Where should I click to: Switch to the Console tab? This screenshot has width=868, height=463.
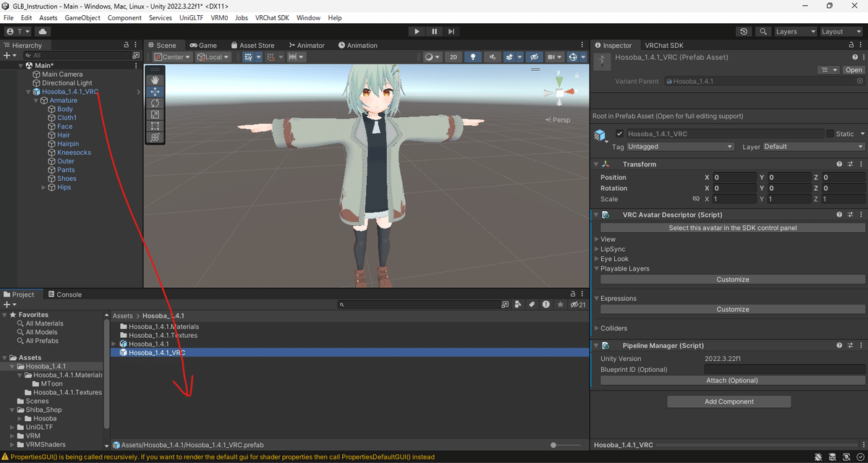(65, 294)
